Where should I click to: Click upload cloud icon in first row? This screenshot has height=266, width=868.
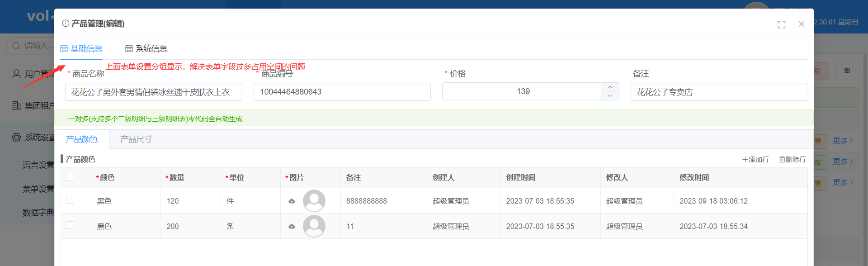(x=292, y=201)
